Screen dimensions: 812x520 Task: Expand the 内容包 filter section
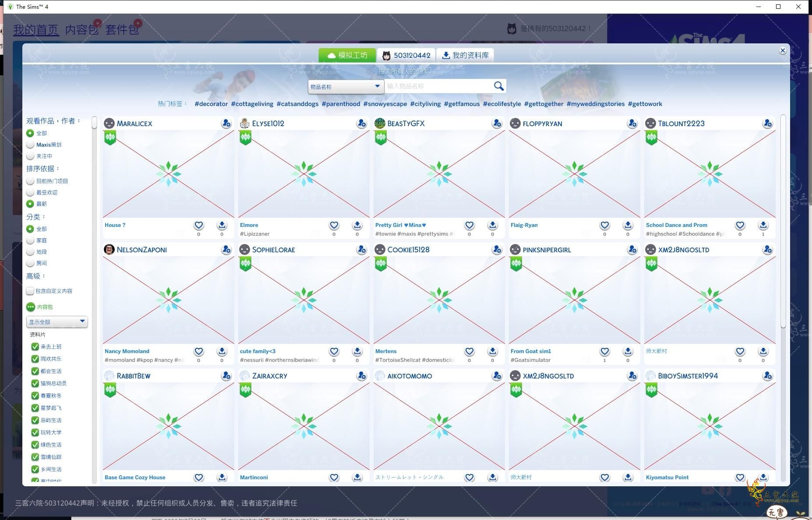(x=30, y=307)
